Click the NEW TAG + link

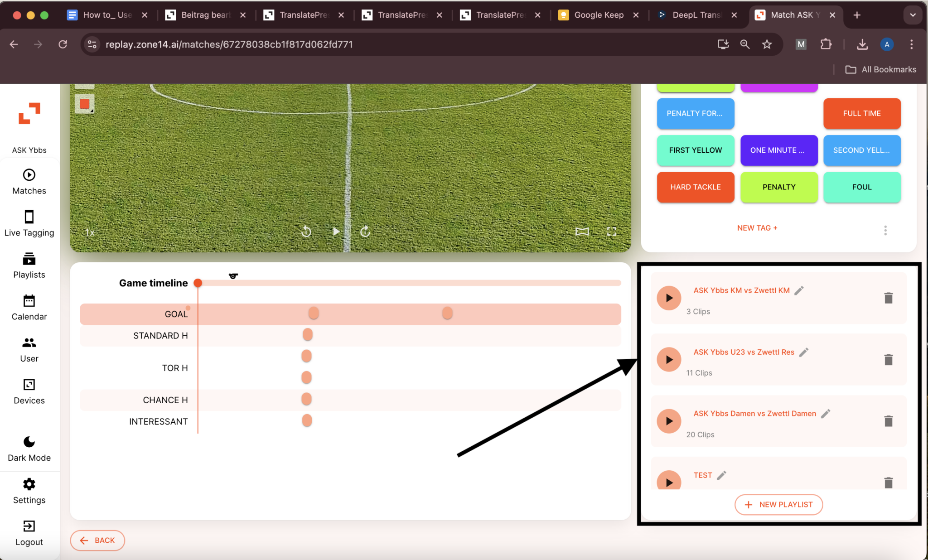tap(758, 228)
